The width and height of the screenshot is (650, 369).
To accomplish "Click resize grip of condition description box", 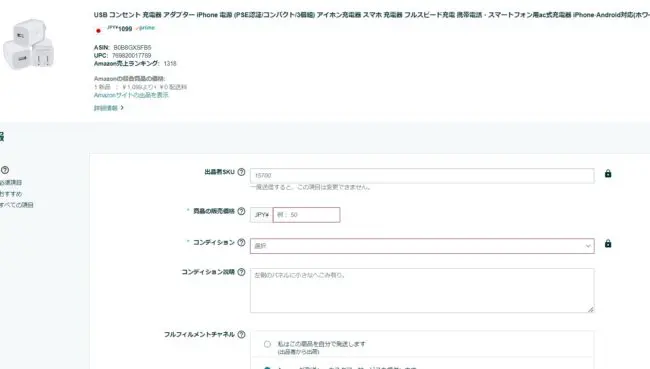I will [x=590, y=309].
